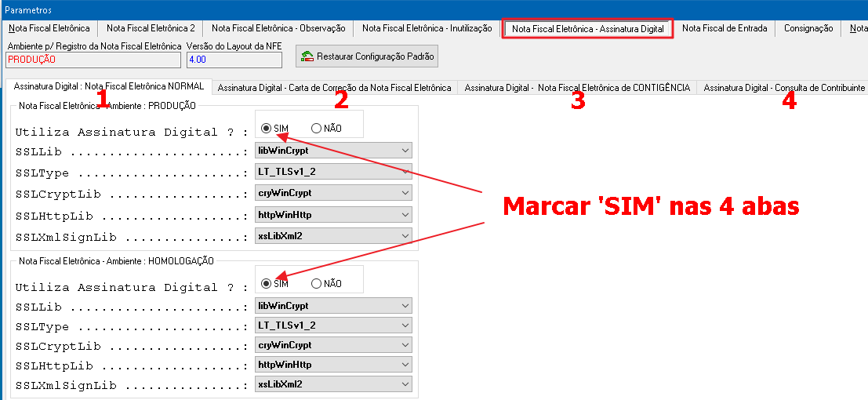Screen dimensions: 868x400
Task: Open SSLLib dropdown in HOMOLOGAÇÃO group
Action: pyautogui.click(x=333, y=306)
